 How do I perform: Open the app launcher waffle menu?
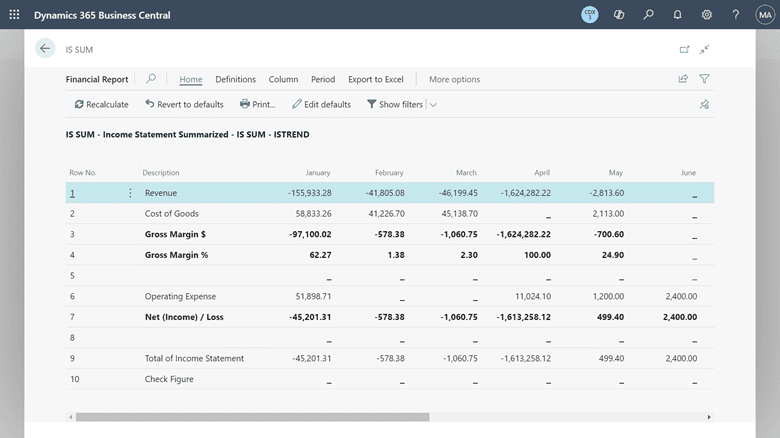tap(14, 15)
